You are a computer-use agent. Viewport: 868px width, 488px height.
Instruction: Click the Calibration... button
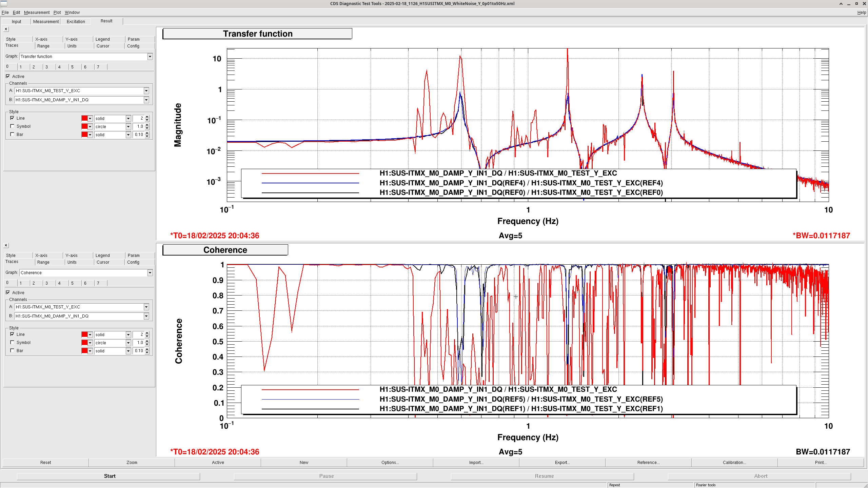coord(734,463)
